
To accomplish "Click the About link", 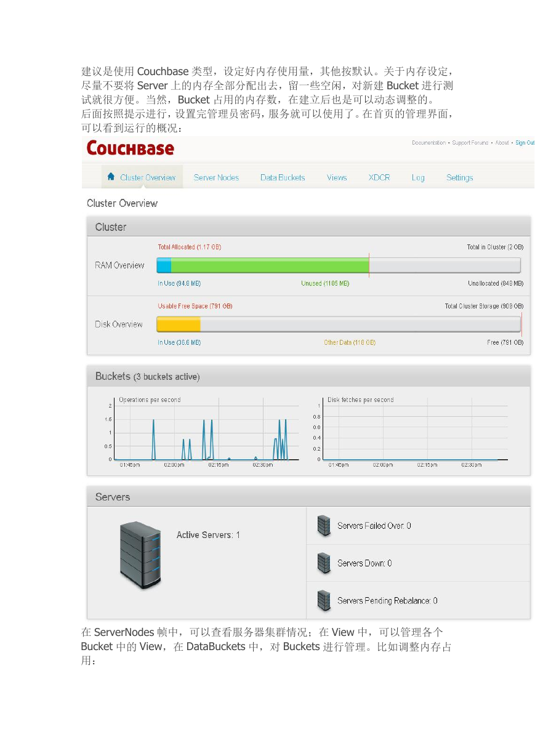I will pyautogui.click(x=502, y=143).
